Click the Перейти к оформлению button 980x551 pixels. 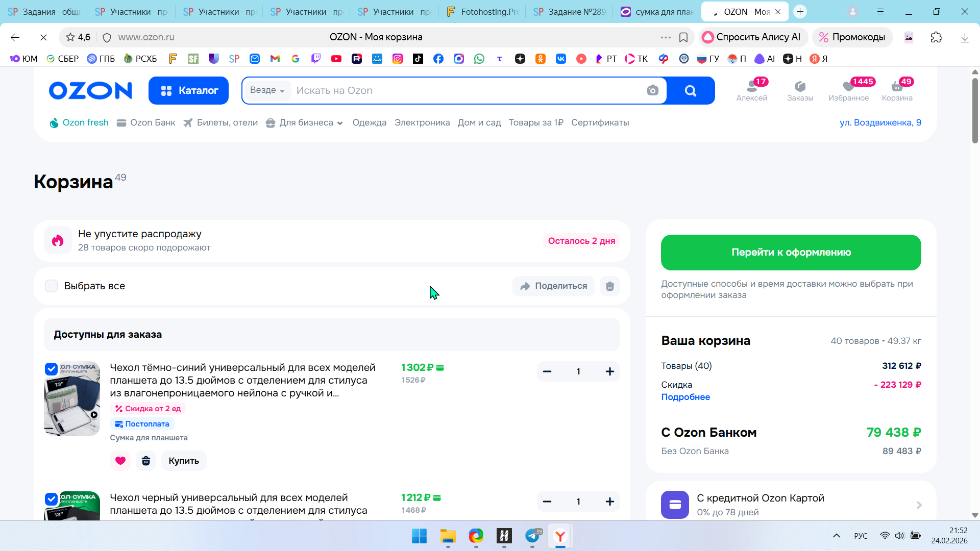pyautogui.click(x=791, y=253)
